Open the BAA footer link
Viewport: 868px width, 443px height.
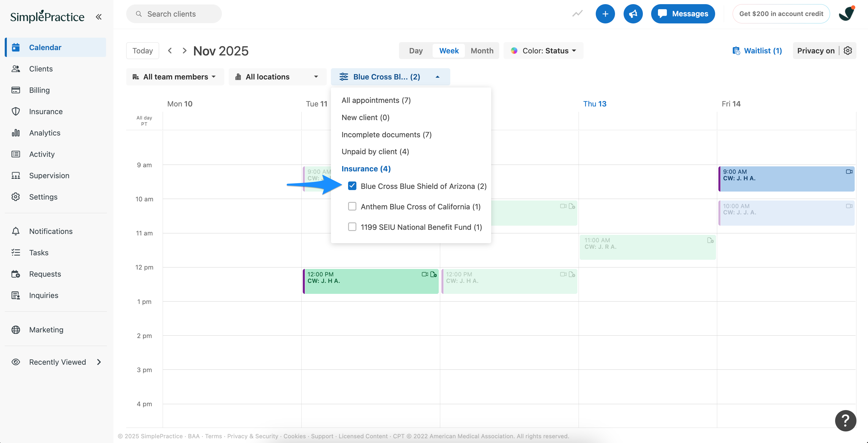[x=193, y=436]
